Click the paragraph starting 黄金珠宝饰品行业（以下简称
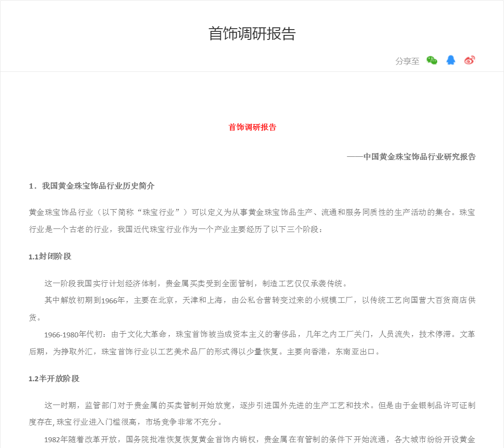 coord(252,221)
